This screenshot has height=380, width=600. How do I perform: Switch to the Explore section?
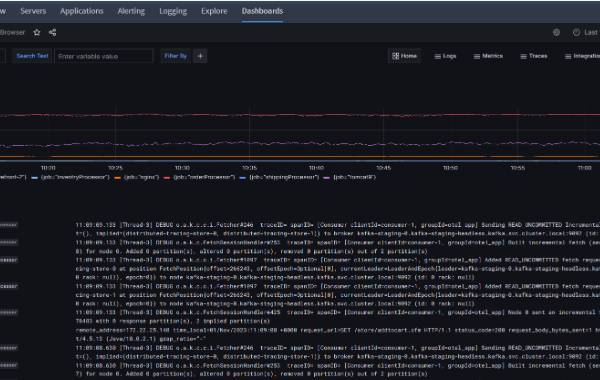214,11
